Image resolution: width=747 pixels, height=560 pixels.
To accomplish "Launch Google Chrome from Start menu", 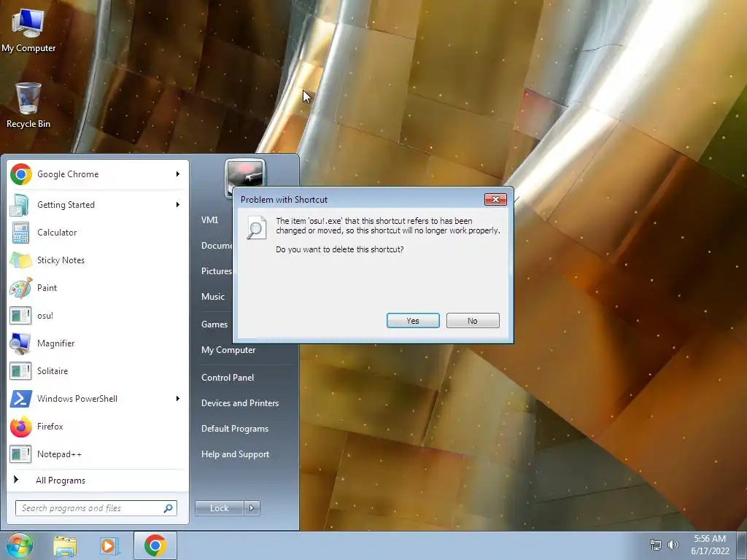I will (98, 174).
